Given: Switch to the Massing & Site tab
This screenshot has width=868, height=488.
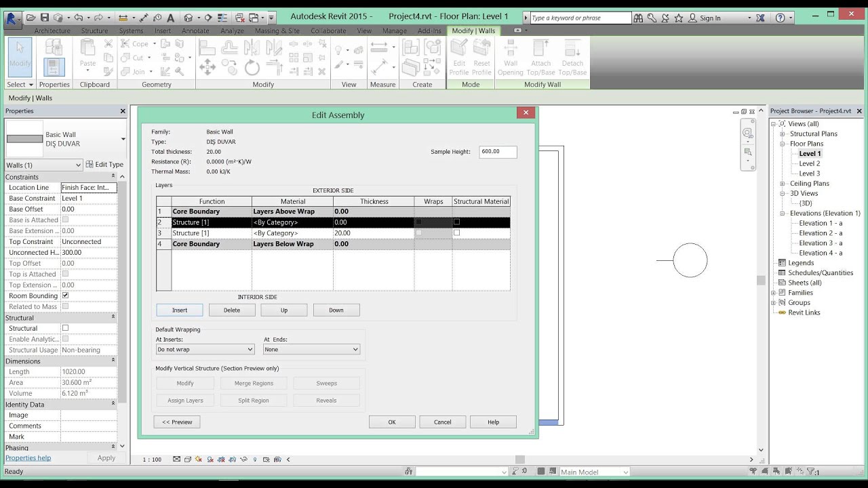Looking at the screenshot, I should [277, 30].
